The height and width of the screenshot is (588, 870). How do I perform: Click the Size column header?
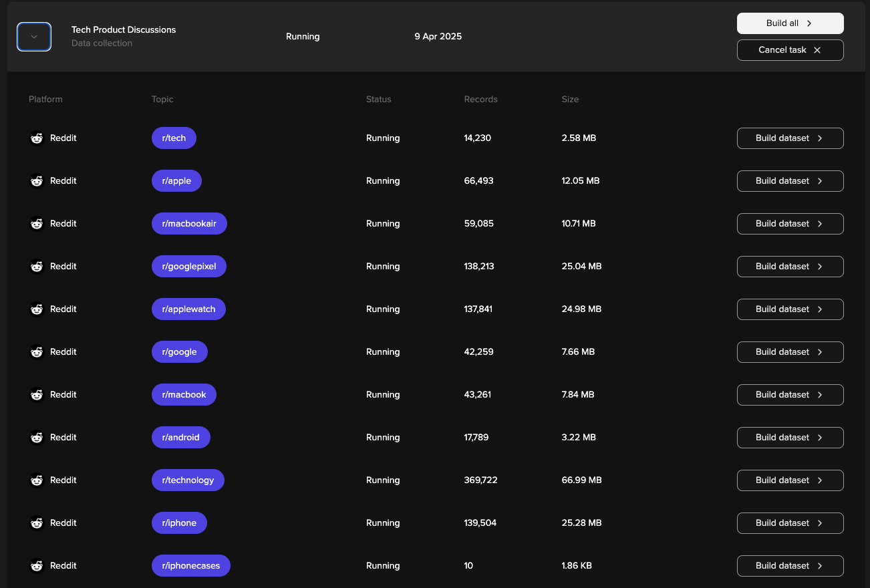[570, 100]
